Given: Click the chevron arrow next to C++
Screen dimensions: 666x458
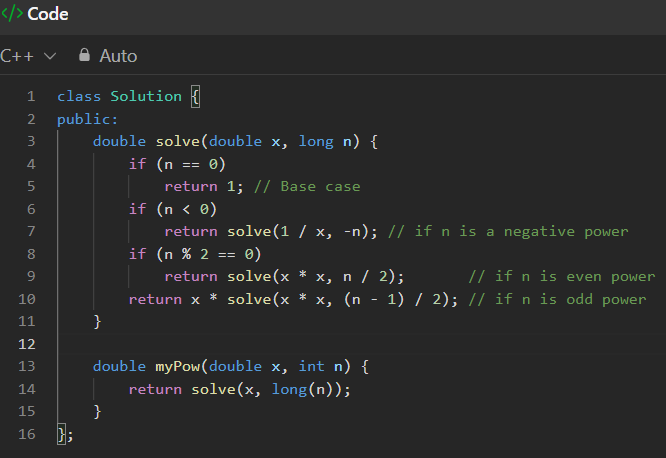Looking at the screenshot, I should (x=50, y=56).
